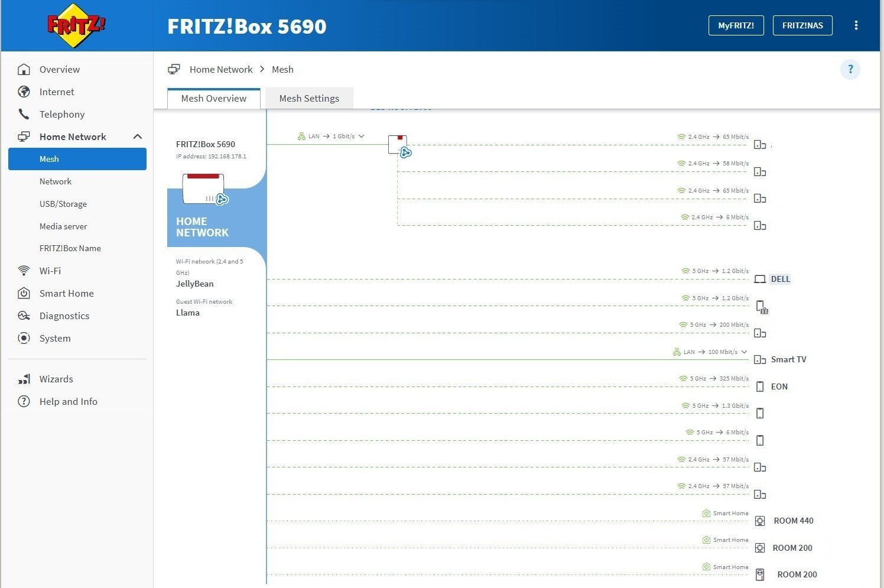This screenshot has width=884, height=588.
Task: Select the DELL laptop device icon
Action: coord(760,279)
